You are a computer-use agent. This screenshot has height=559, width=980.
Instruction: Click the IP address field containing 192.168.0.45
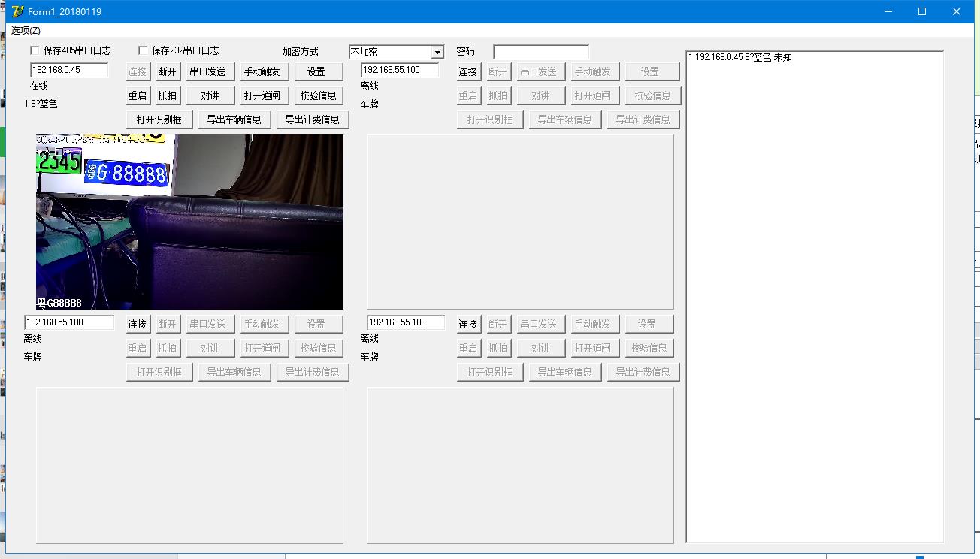[68, 70]
